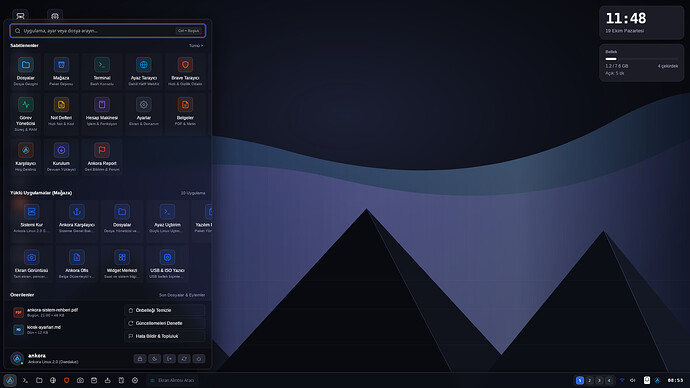Show all pinned apps via Tümü link
Viewport: 690px width, 388px height.
click(196, 46)
